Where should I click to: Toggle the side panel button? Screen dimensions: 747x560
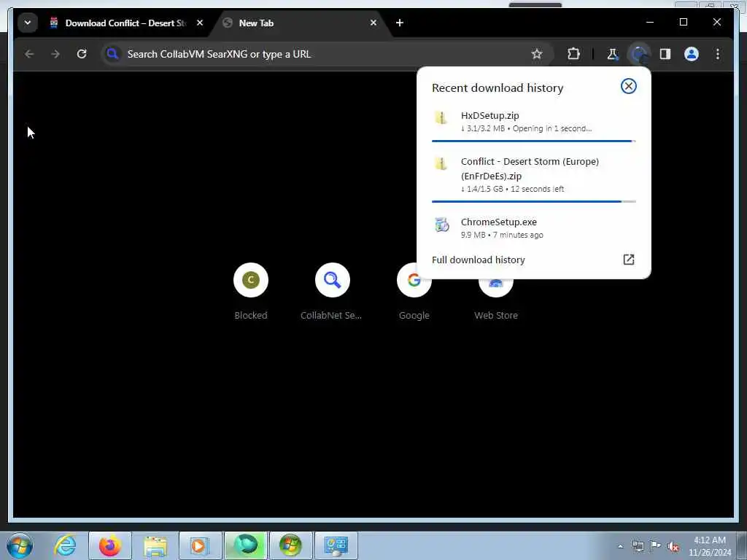click(665, 54)
